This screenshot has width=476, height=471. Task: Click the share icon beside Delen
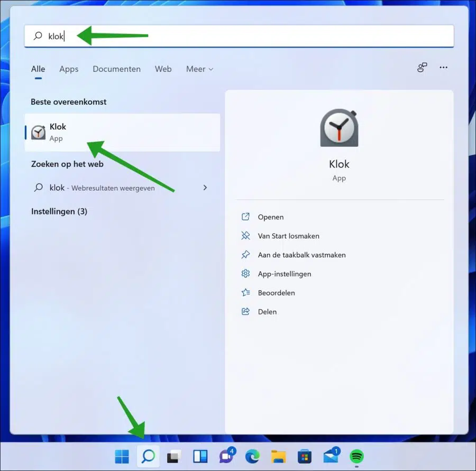point(245,311)
